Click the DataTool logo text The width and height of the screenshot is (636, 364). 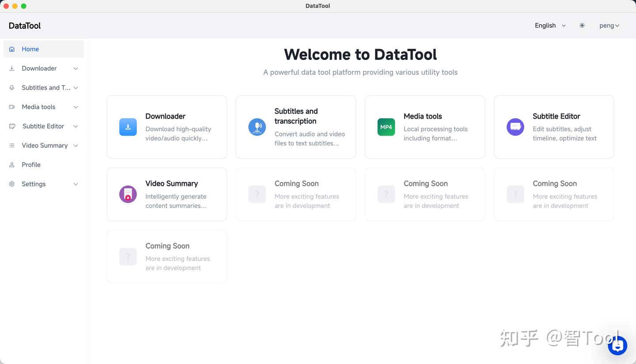click(25, 26)
